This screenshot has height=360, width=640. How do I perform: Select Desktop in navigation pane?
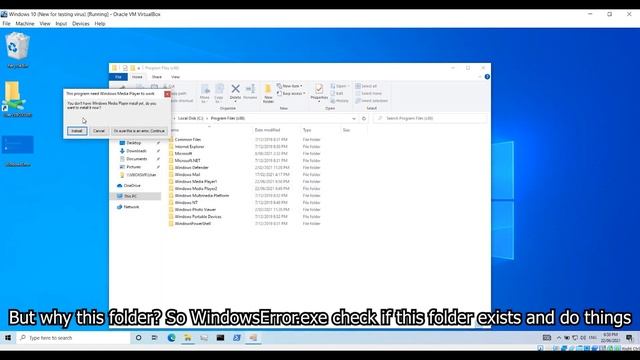(x=134, y=143)
